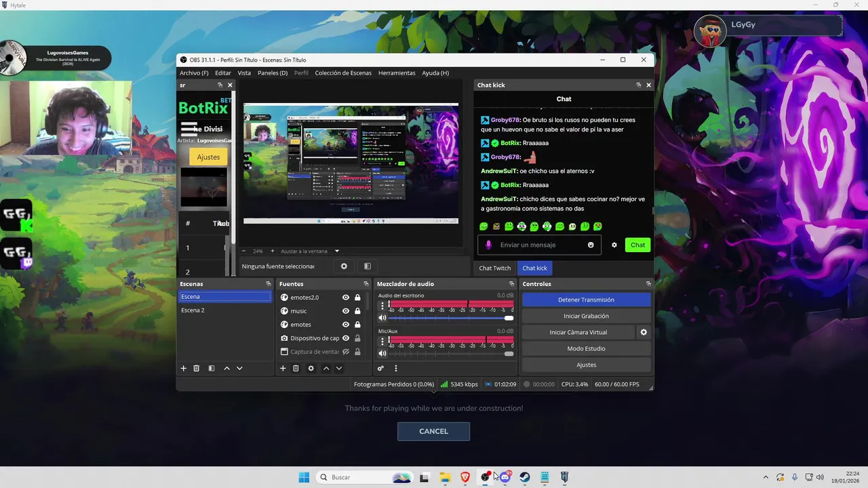The image size is (868, 488).
Task: Open Herramientas menu
Action: click(x=397, y=73)
